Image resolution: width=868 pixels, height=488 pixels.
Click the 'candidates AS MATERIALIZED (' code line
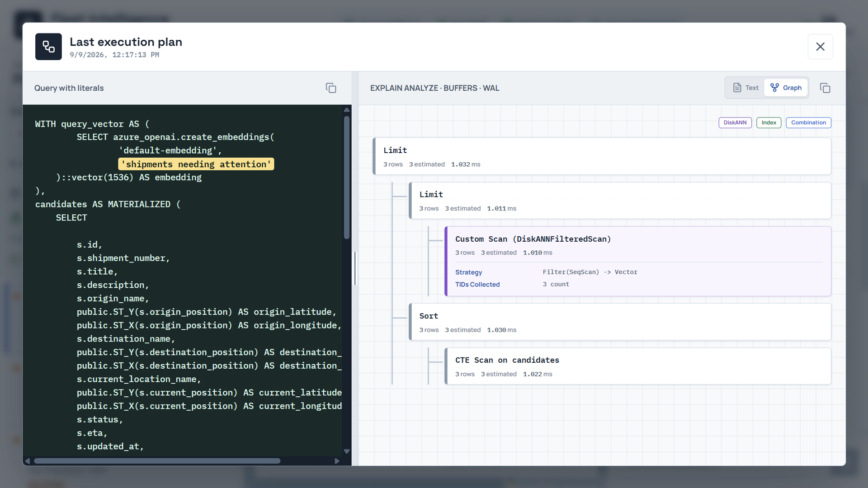click(x=108, y=204)
